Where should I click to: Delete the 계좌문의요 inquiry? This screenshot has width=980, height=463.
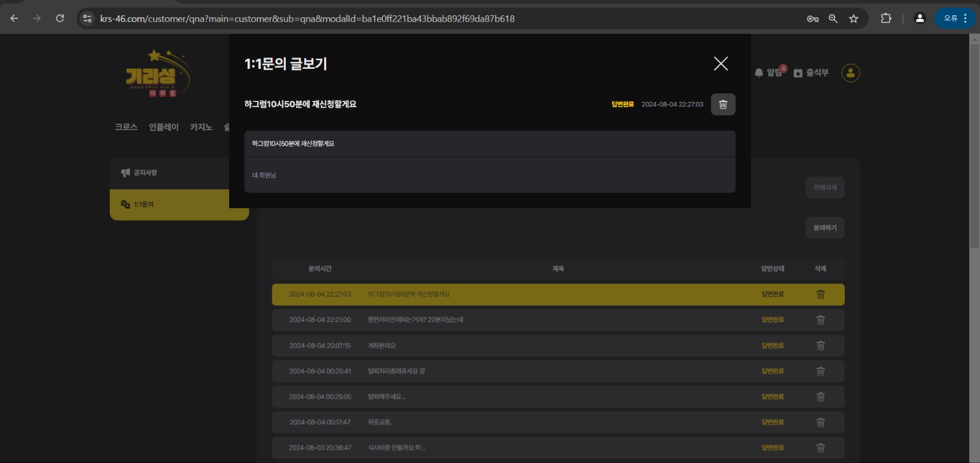click(x=820, y=346)
